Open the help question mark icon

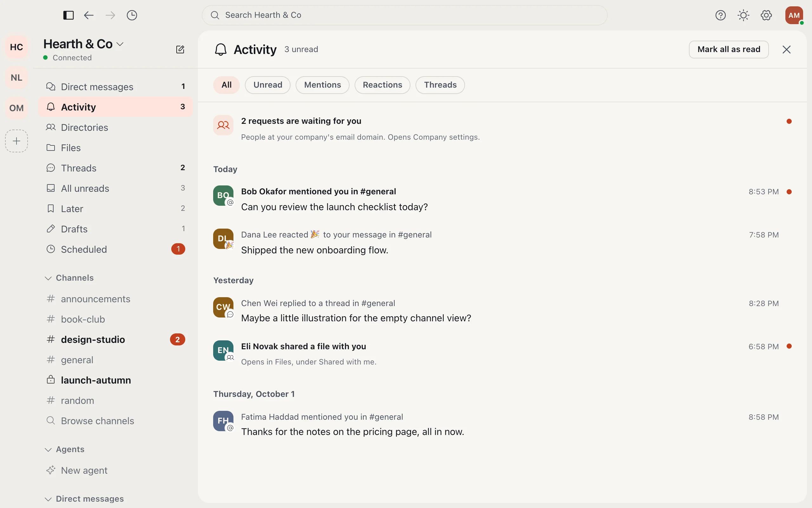(x=720, y=15)
